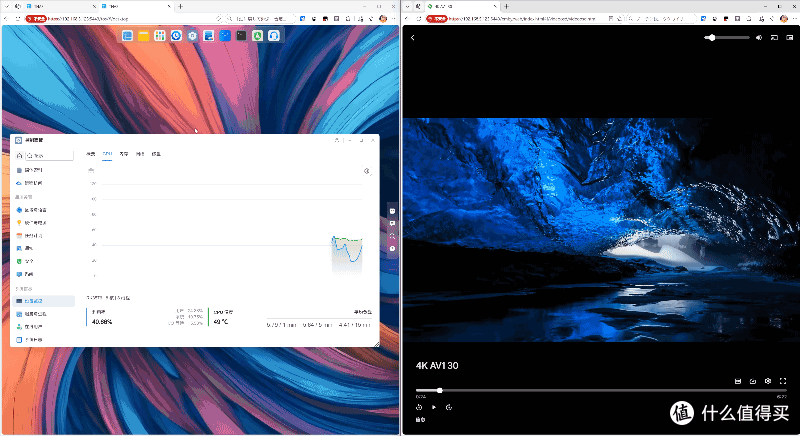This screenshot has width=800, height=436.
Task: Click the 40 °C temperature value
Action: tap(220, 322)
